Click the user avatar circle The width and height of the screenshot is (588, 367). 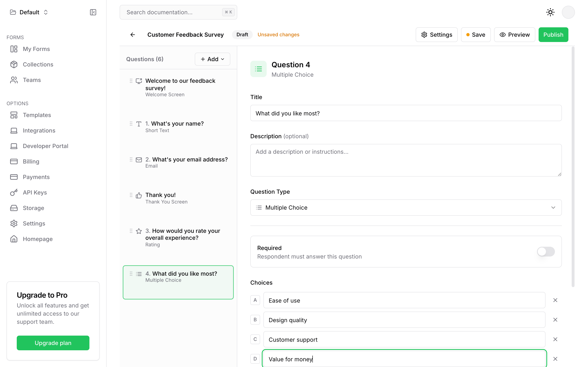[x=568, y=12]
